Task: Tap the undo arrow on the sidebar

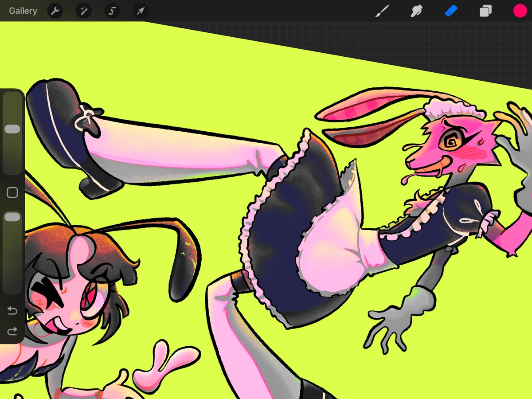Action: (x=12, y=311)
